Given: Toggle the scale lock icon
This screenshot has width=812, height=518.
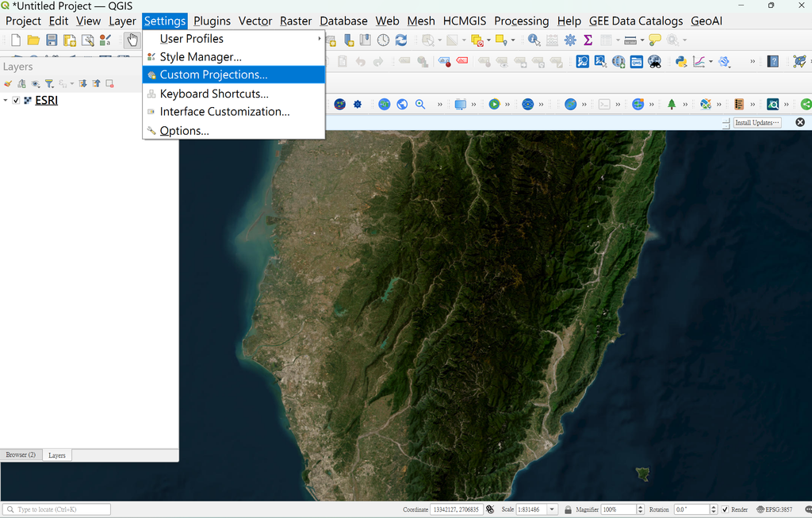Looking at the screenshot, I should (568, 509).
